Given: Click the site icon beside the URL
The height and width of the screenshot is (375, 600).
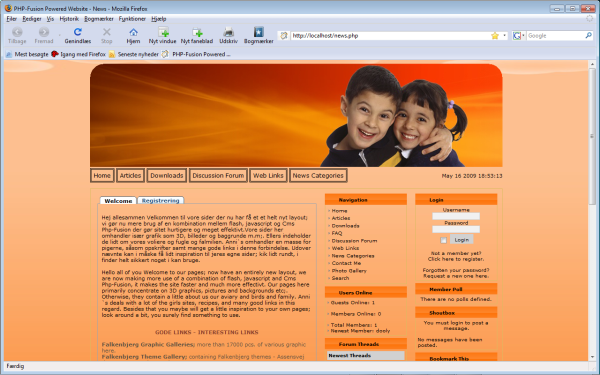Looking at the screenshot, I should click(284, 36).
